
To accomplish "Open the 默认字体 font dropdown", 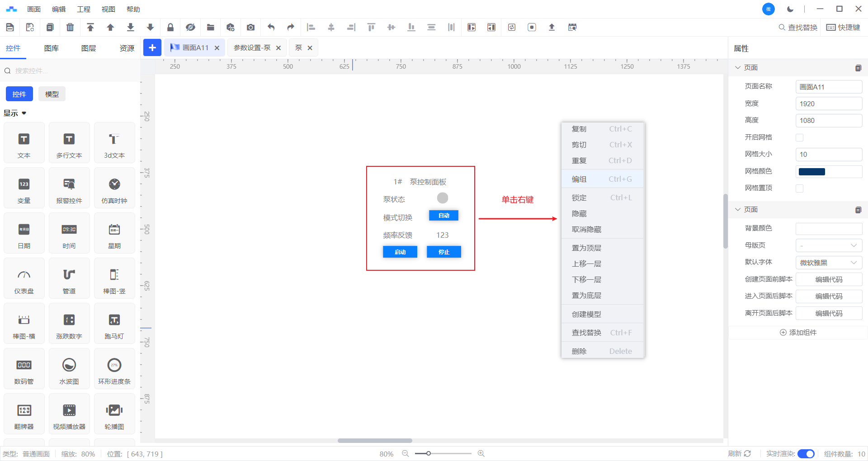I will [x=828, y=263].
